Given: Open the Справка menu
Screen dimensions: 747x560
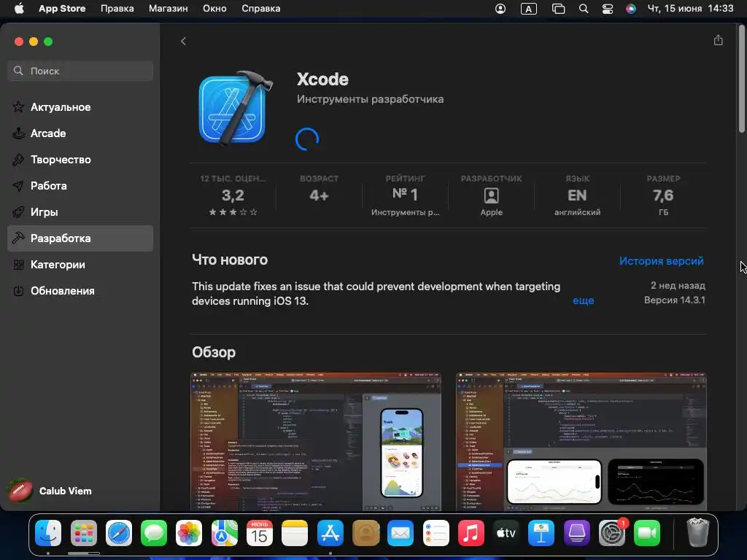Looking at the screenshot, I should tap(261, 9).
